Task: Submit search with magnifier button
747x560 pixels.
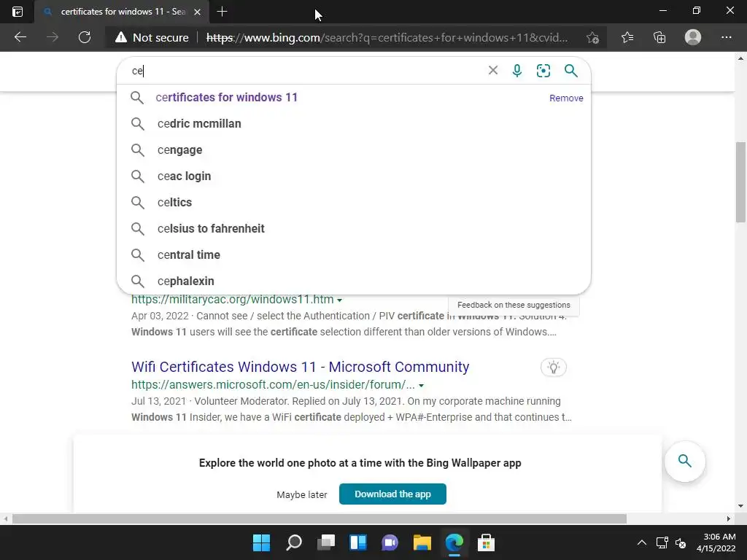Action: point(570,71)
